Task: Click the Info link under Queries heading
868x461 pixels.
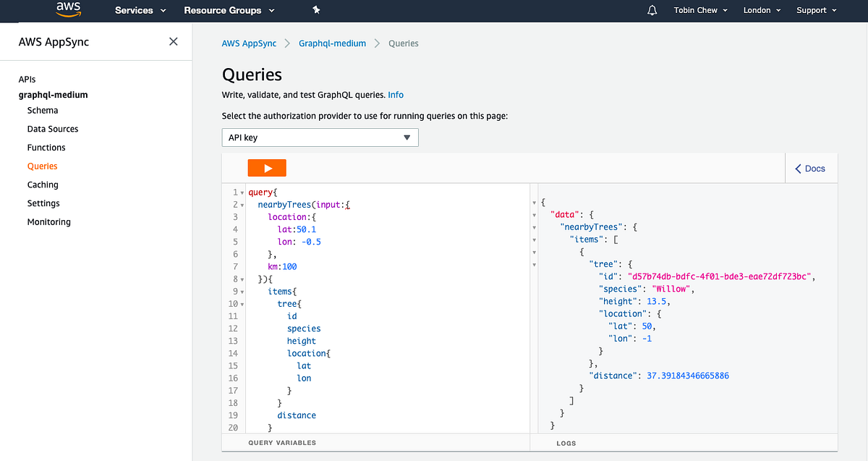Action: coord(396,95)
